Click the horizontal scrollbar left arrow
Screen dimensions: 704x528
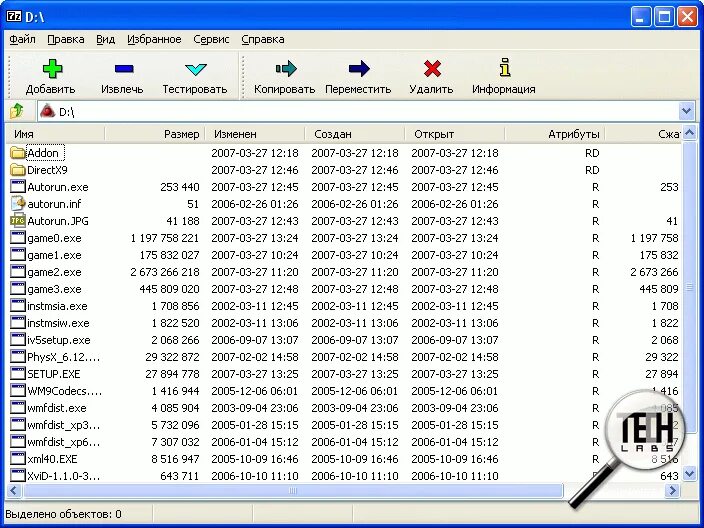pyautogui.click(x=13, y=490)
